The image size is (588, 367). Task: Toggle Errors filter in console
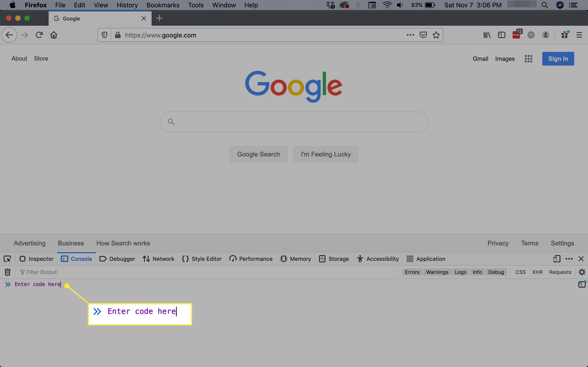tap(412, 272)
